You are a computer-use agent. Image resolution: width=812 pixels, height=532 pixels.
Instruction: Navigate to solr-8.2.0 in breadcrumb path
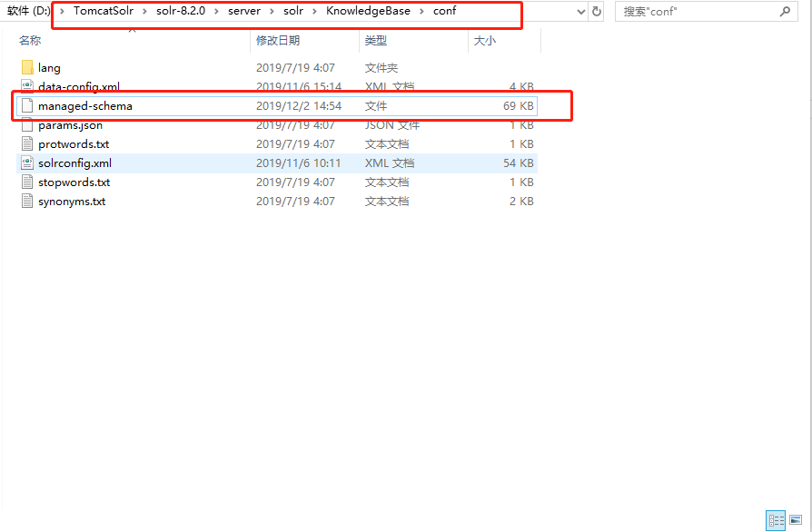[181, 12]
